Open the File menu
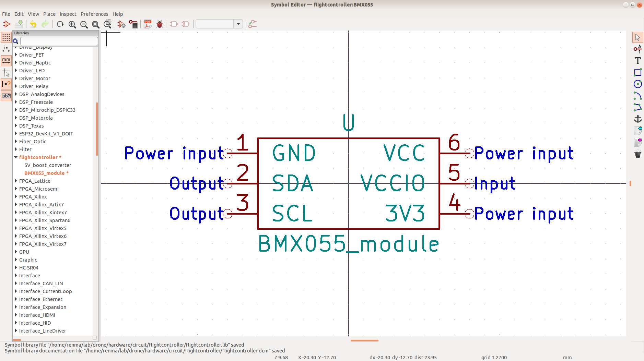Screen dimensions: 644x361 pyautogui.click(x=6, y=14)
